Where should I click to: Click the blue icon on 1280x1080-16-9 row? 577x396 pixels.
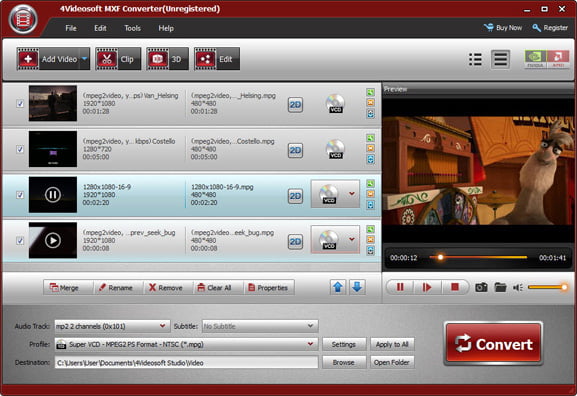click(371, 205)
